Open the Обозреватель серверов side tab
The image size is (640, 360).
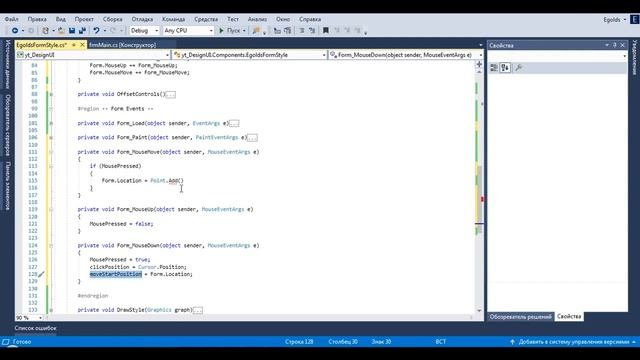point(7,125)
